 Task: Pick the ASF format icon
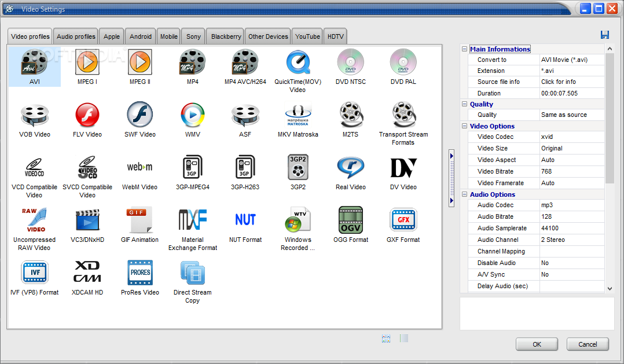coord(245,115)
